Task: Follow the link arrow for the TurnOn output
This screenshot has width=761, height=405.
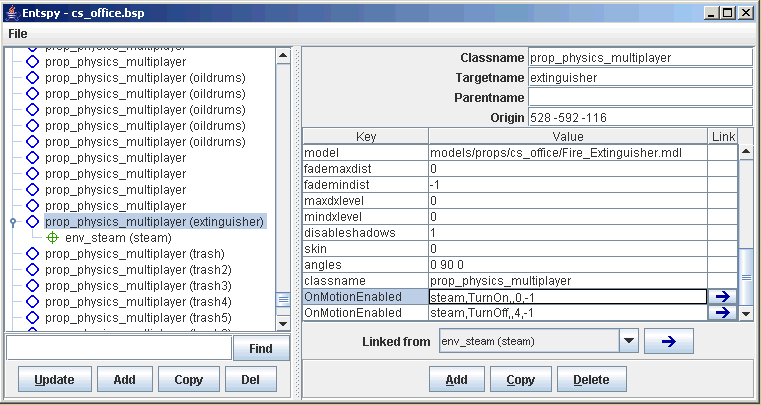Action: tap(723, 297)
